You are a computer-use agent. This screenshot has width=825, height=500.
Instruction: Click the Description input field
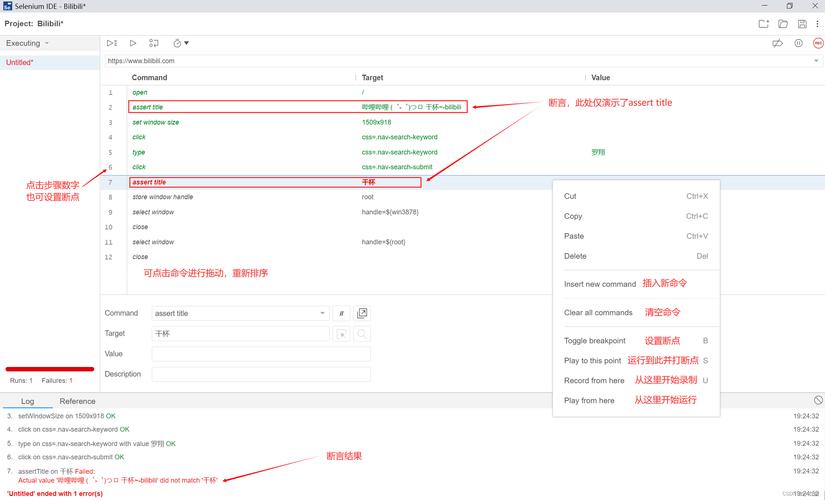point(261,374)
